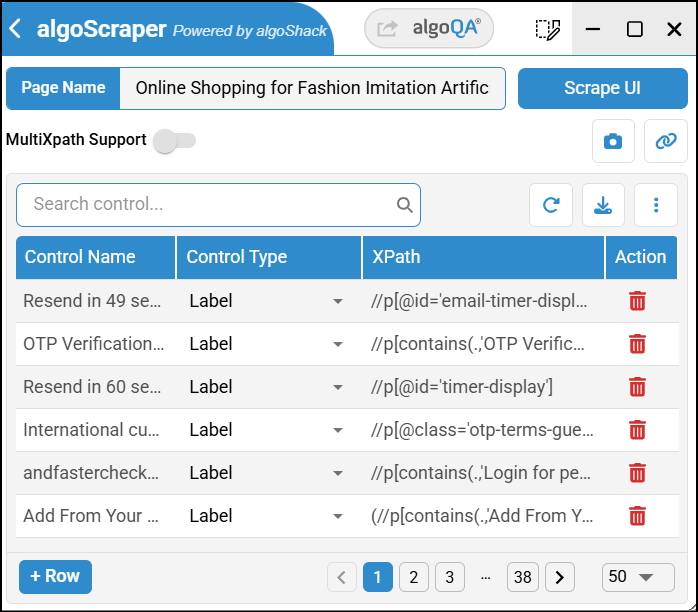Open the three-dot more options menu

(x=656, y=205)
